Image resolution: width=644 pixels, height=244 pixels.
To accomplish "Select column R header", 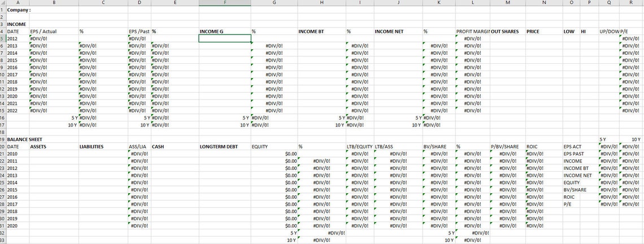I will point(631,3).
